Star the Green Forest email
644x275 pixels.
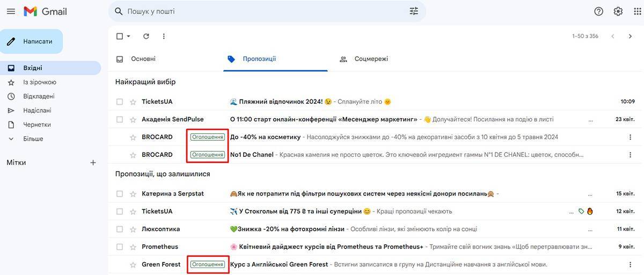click(133, 264)
